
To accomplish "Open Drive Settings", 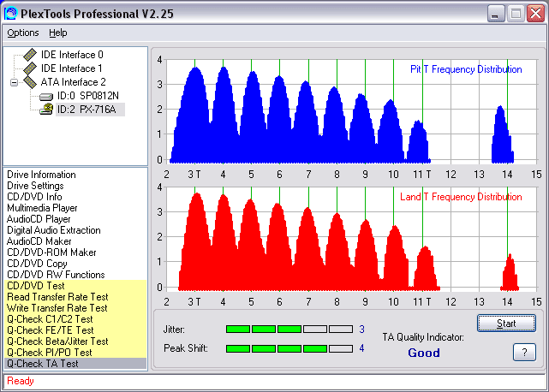I will [x=35, y=186].
